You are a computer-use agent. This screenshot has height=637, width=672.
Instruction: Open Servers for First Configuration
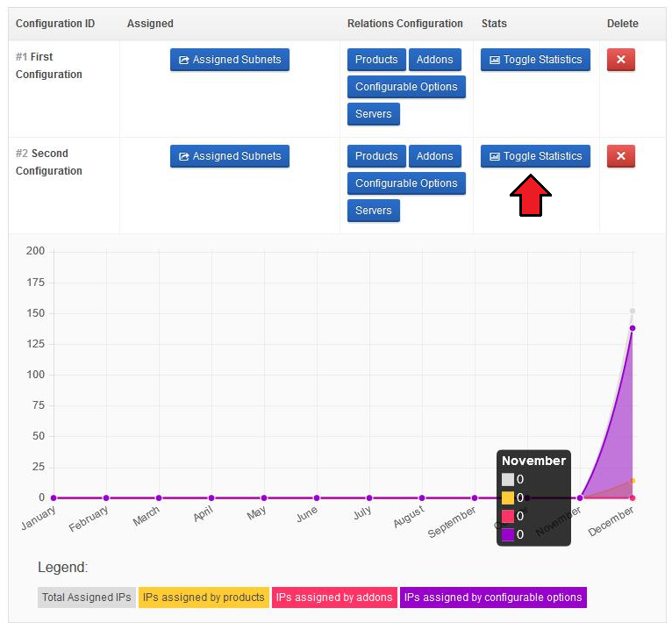point(374,114)
